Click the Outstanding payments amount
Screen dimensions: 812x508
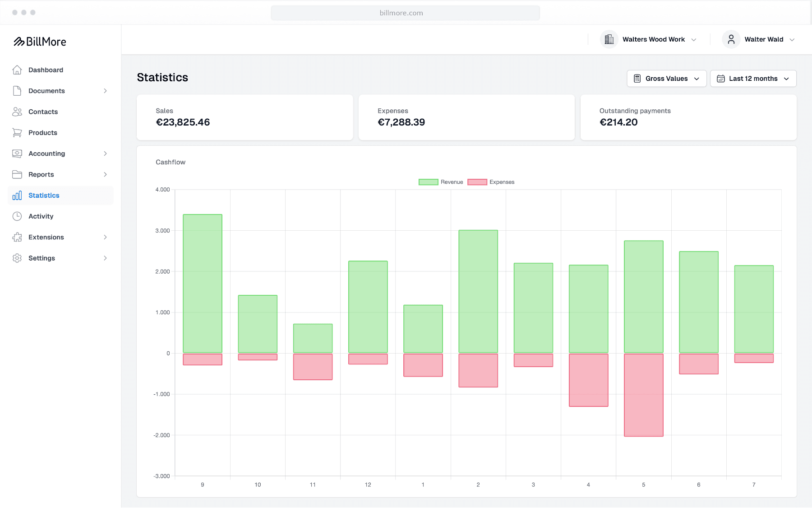coord(618,122)
